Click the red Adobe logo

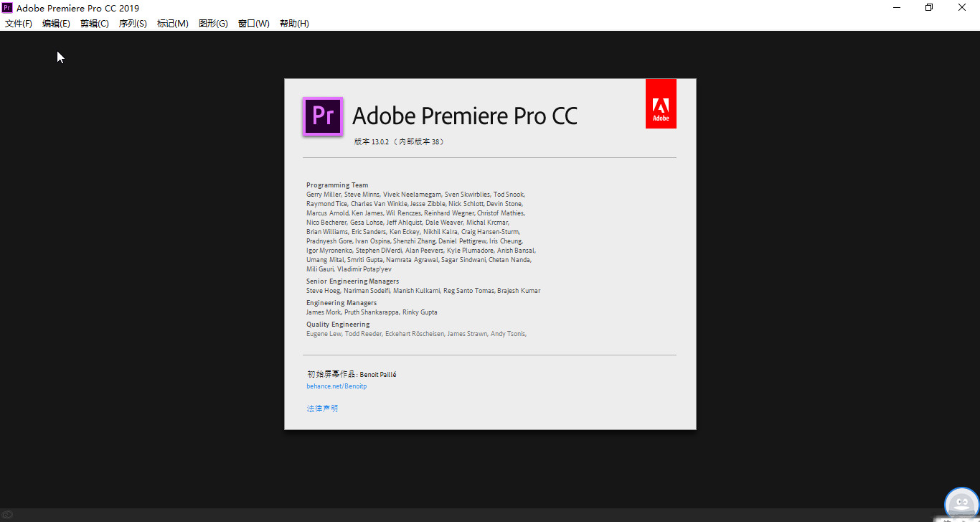point(661,103)
